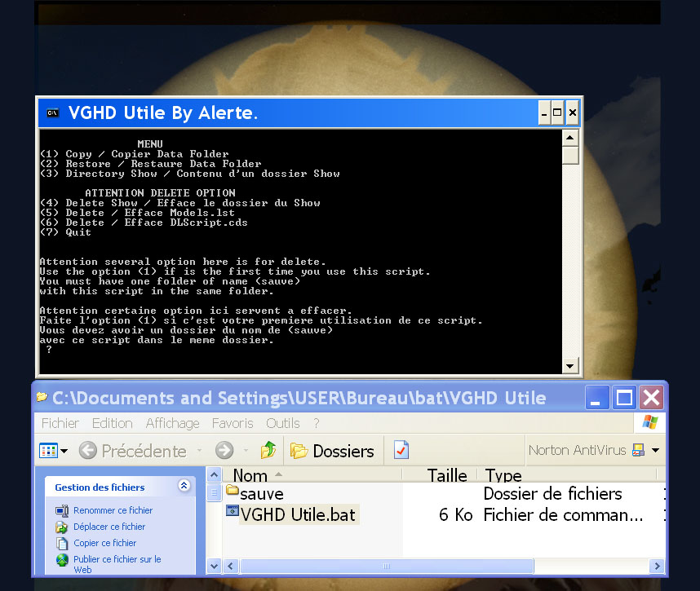The width and height of the screenshot is (700, 591).
Task: Collapse the Gestion des fichiers panel
Action: click(x=184, y=487)
